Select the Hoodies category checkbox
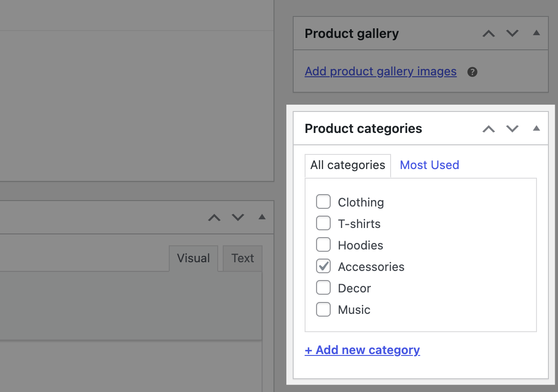This screenshot has height=392, width=558. coord(323,244)
